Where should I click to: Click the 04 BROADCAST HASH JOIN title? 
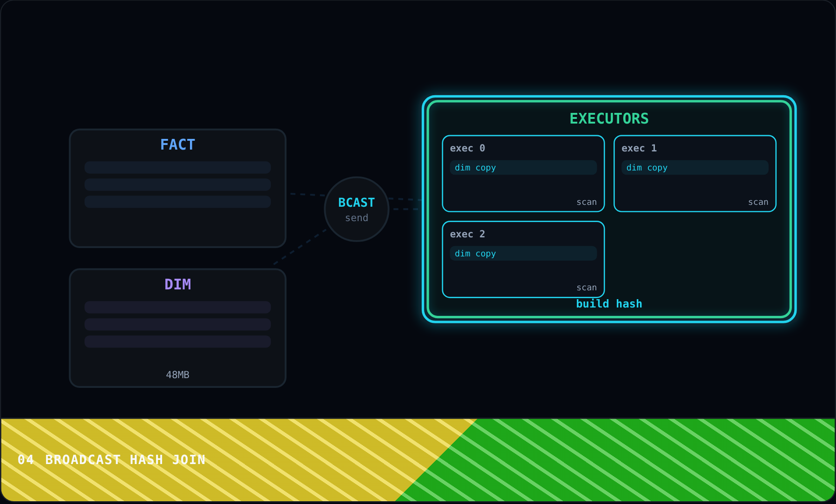[x=111, y=459]
